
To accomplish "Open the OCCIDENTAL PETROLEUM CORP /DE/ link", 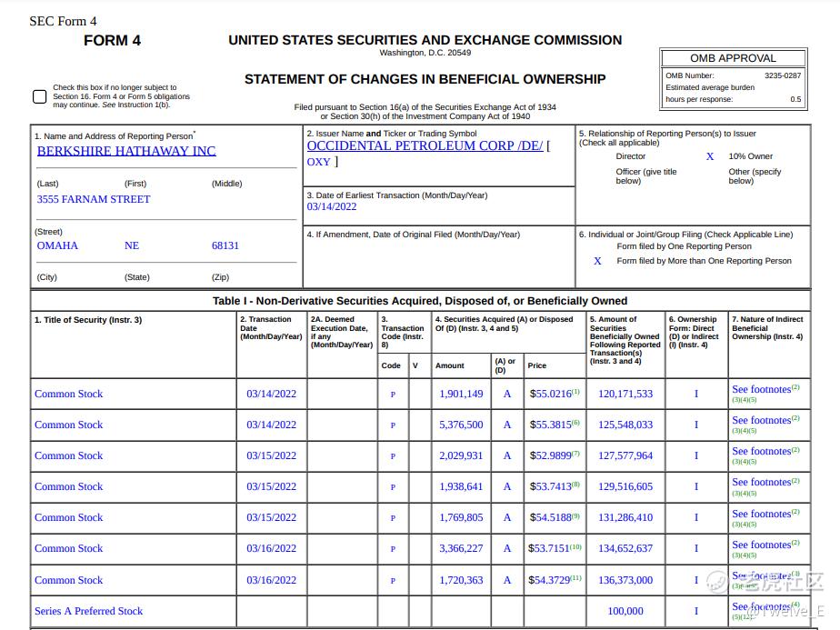I will (425, 145).
